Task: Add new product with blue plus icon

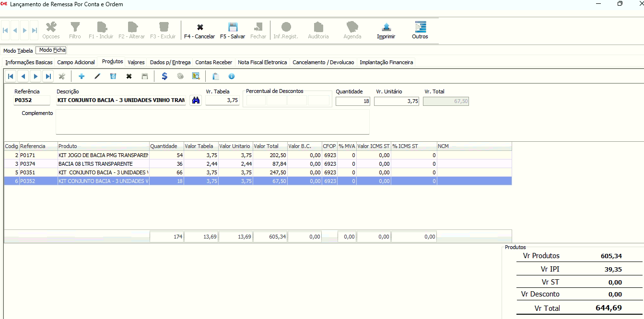Action: click(82, 76)
